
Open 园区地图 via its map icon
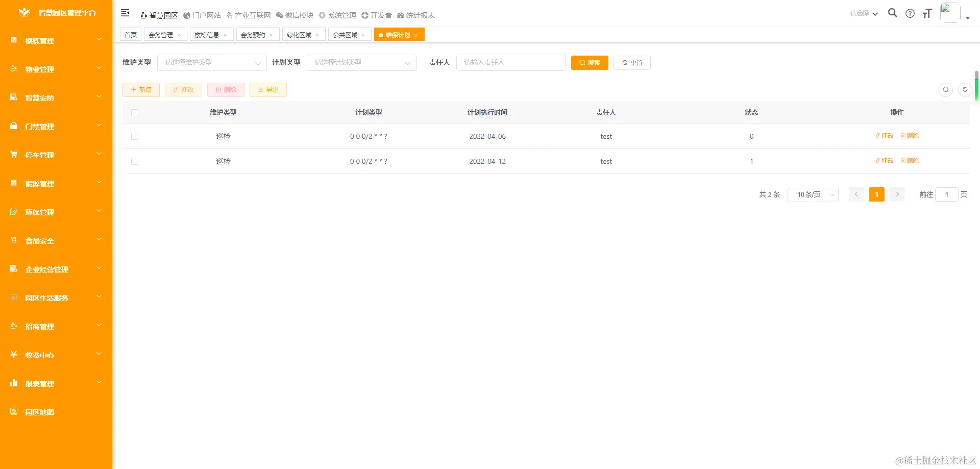[14, 412]
